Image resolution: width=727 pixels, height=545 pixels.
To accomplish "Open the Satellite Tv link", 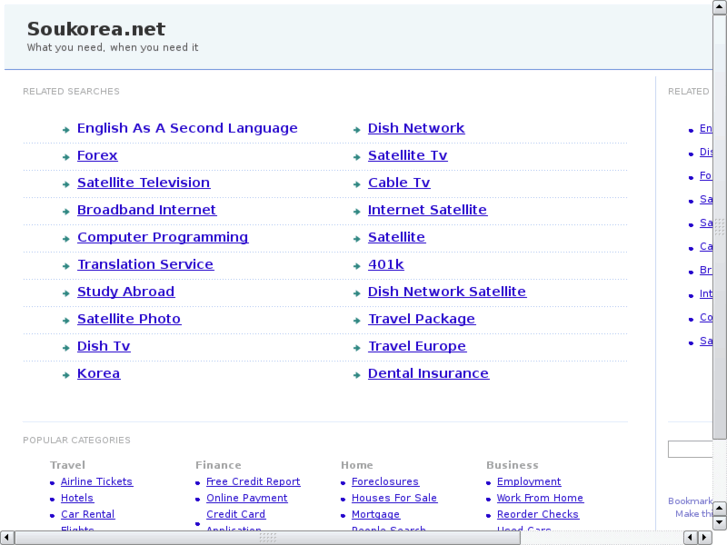I will coord(408,155).
